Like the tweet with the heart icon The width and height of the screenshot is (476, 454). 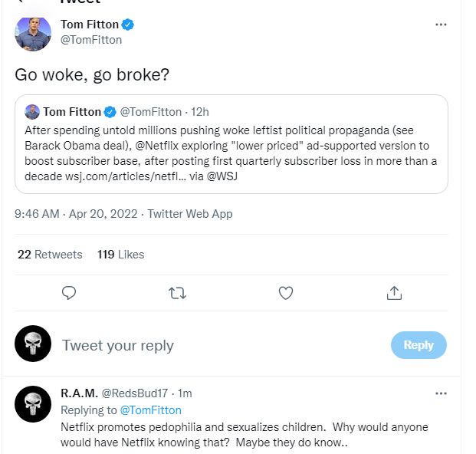tap(286, 292)
